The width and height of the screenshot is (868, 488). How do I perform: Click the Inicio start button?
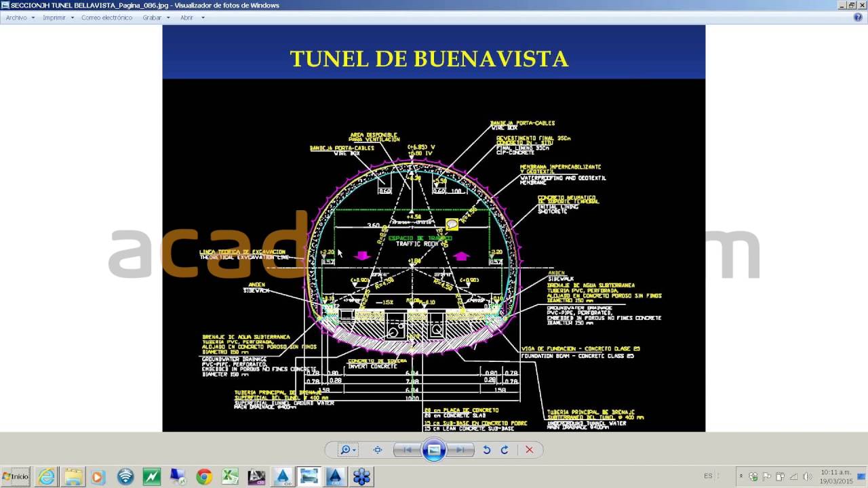click(x=15, y=476)
